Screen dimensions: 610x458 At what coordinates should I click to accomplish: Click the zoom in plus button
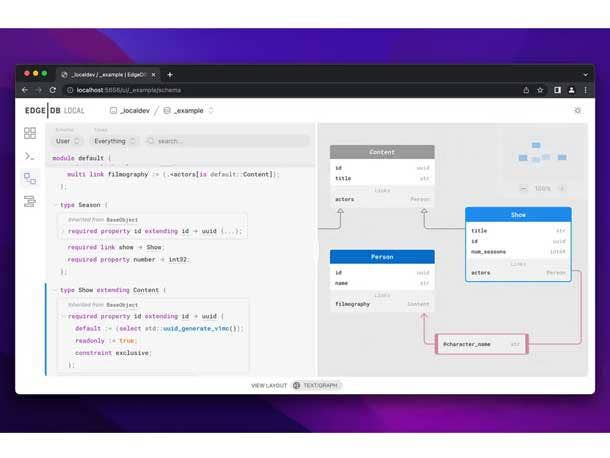pyautogui.click(x=560, y=188)
